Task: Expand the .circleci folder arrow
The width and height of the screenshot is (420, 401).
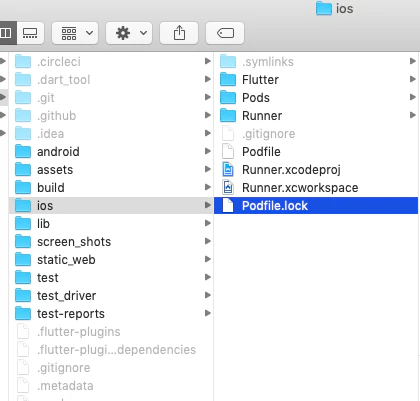Action: (208, 61)
